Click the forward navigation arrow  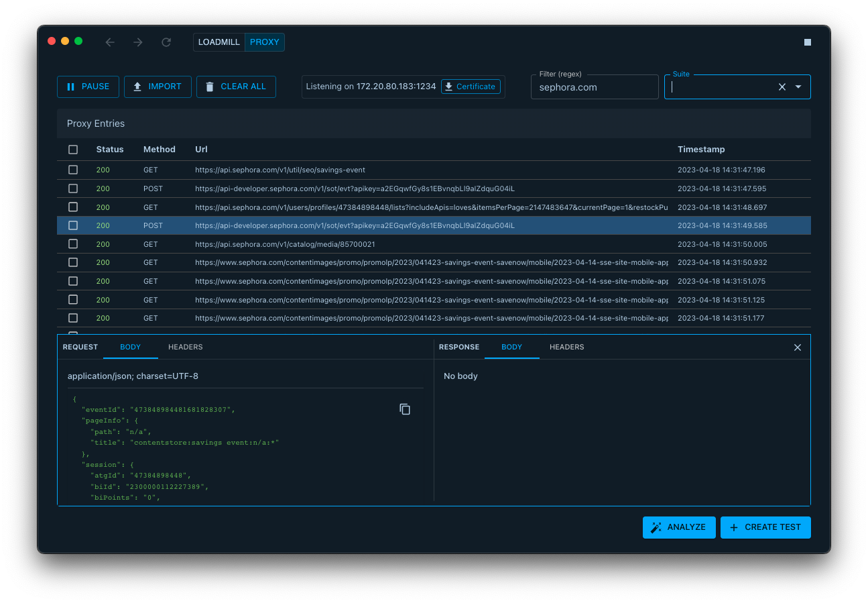click(138, 42)
